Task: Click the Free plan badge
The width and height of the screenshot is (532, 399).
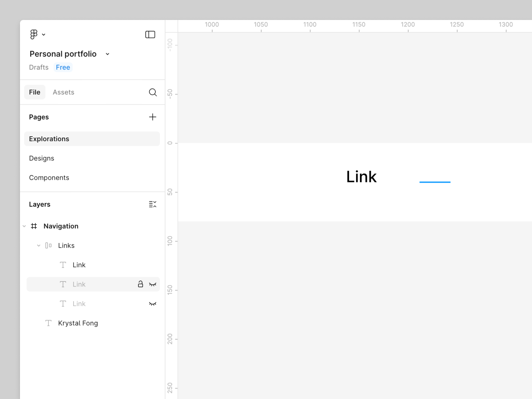Action: (x=63, y=67)
